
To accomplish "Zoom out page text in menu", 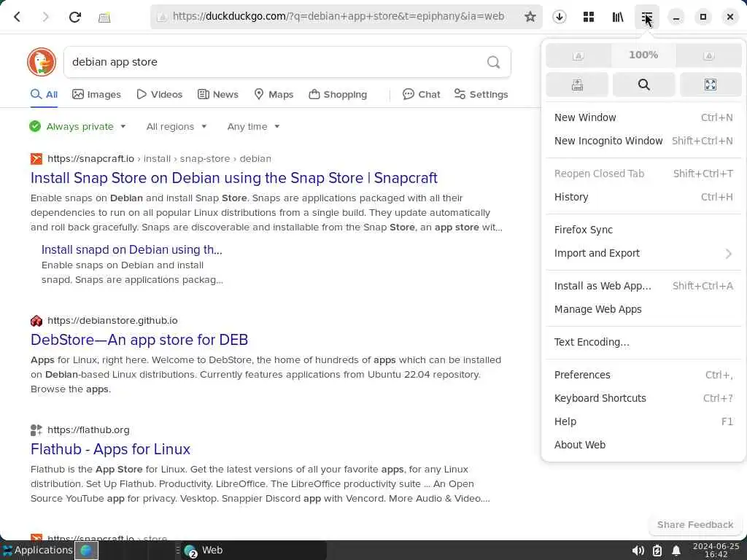I will pyautogui.click(x=578, y=55).
